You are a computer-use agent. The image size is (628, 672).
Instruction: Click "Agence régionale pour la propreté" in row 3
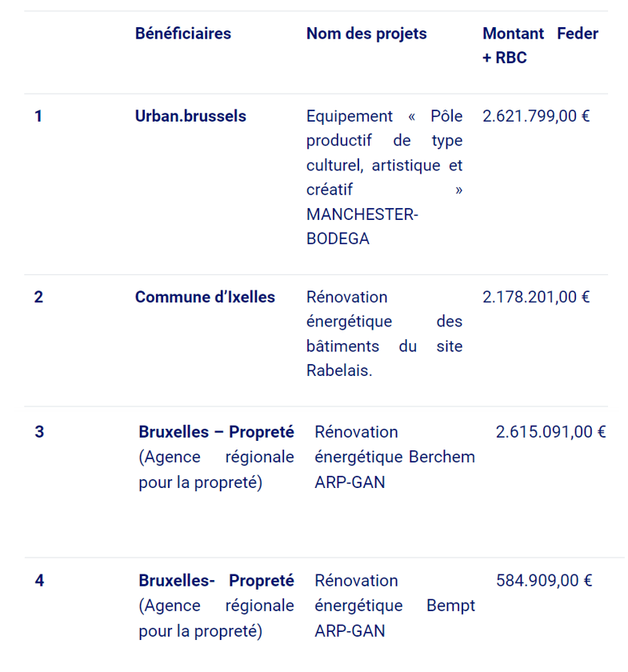coord(216,470)
